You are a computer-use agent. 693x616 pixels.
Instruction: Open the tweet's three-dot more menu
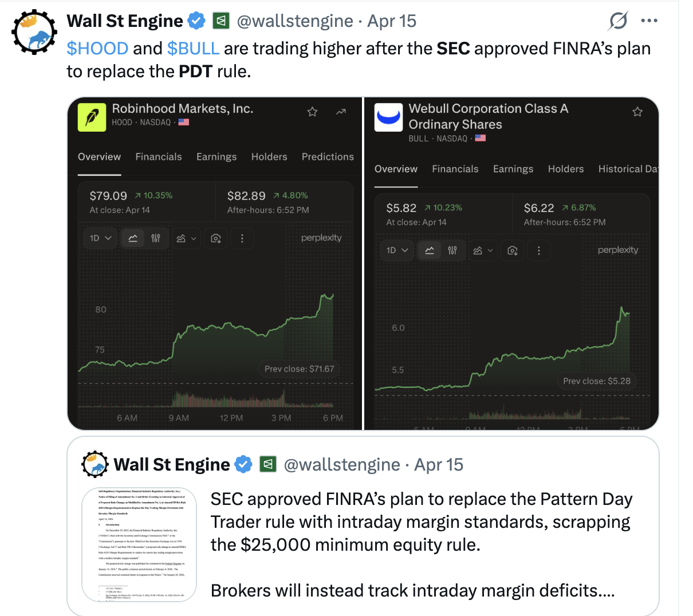(x=649, y=21)
